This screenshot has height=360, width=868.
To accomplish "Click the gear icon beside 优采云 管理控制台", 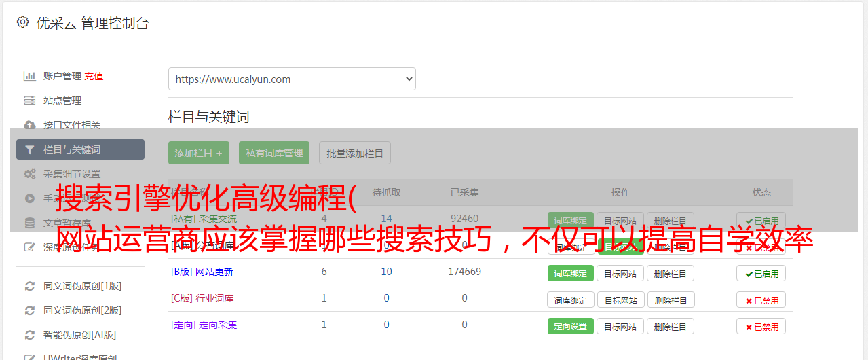I will [x=22, y=22].
